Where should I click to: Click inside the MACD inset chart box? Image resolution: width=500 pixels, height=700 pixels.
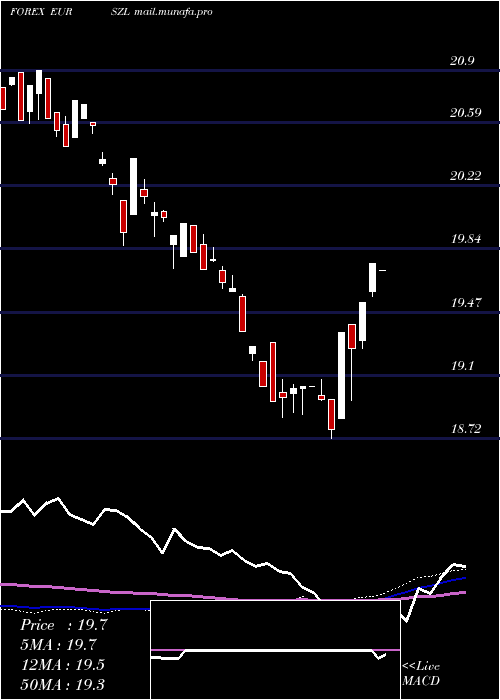(x=275, y=650)
